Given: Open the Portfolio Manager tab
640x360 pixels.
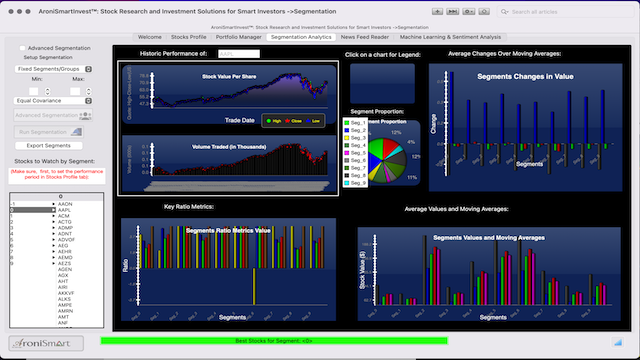Looking at the screenshot, I should 238,37.
